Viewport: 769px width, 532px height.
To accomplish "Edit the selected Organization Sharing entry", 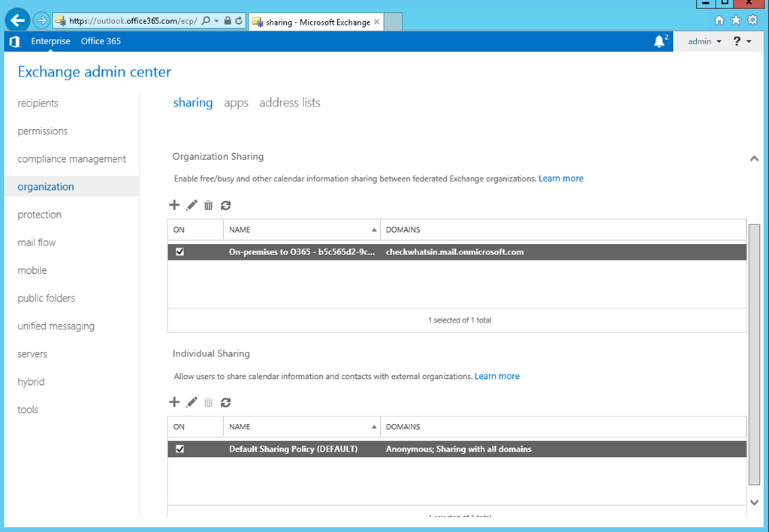I will pos(191,205).
